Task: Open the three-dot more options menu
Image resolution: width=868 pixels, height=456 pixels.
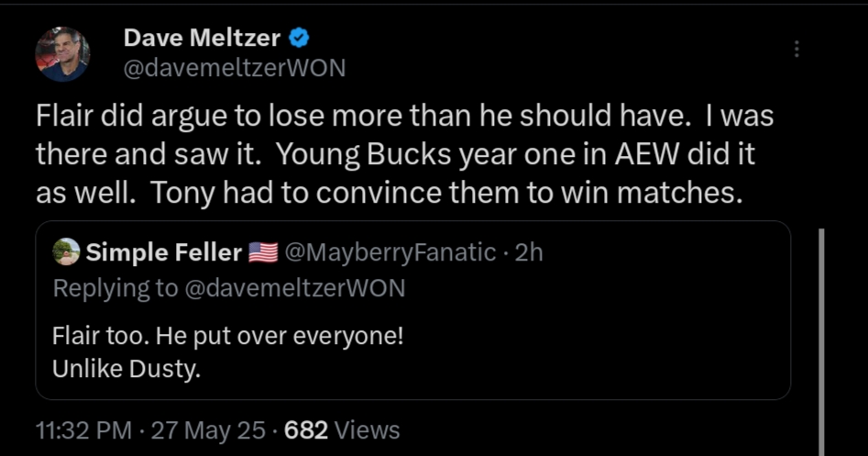Action: point(796,50)
